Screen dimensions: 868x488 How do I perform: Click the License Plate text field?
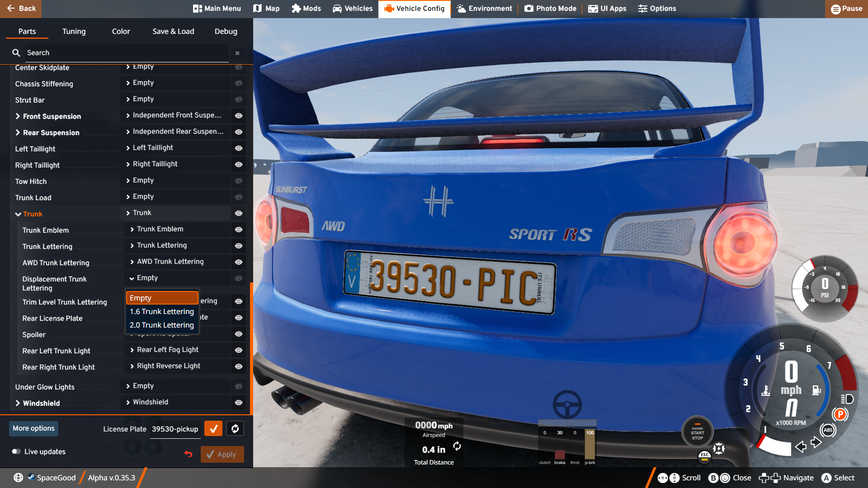click(x=175, y=429)
